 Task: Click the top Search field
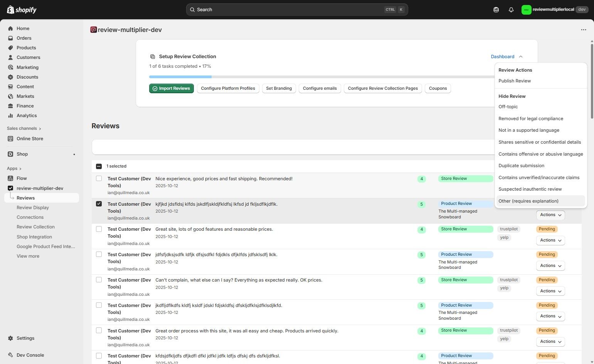[297, 10]
